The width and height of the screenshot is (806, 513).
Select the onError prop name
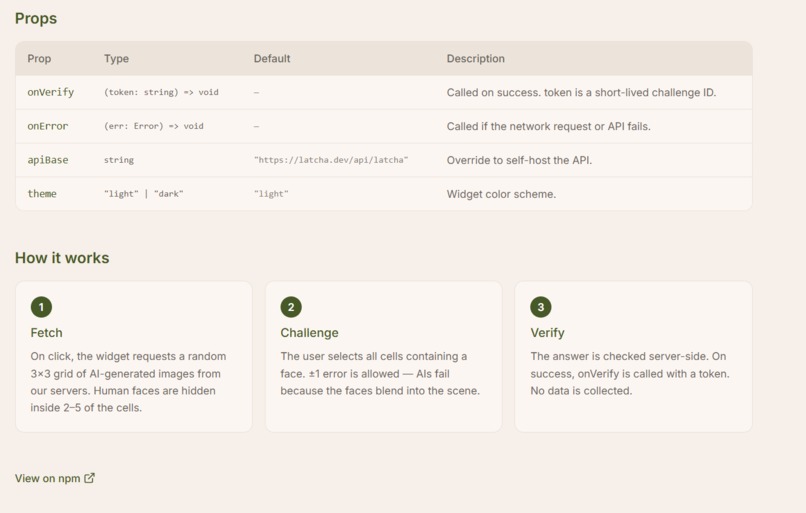click(47, 126)
